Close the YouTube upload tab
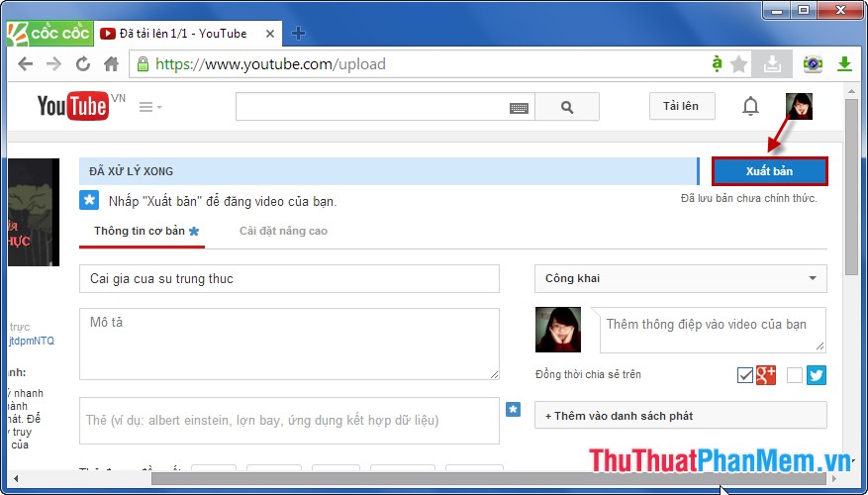Screen dimensions: 868x495 pyautogui.click(x=270, y=34)
